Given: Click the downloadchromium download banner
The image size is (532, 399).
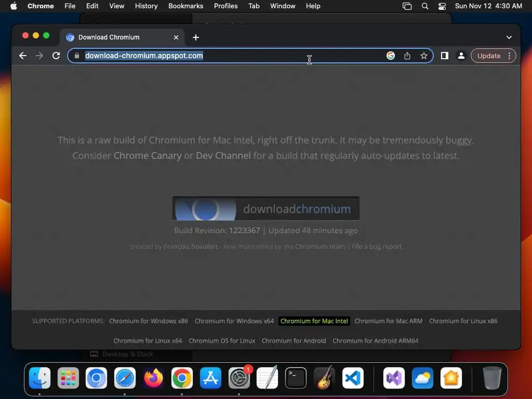Looking at the screenshot, I should [266, 208].
